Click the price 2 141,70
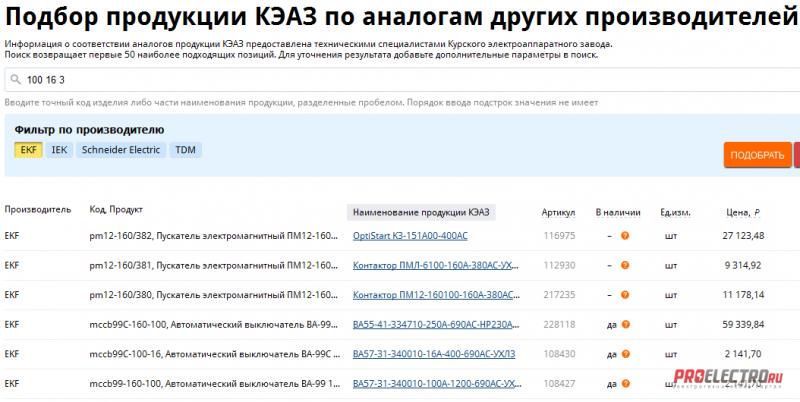This screenshot has height=402, width=800. 743,354
